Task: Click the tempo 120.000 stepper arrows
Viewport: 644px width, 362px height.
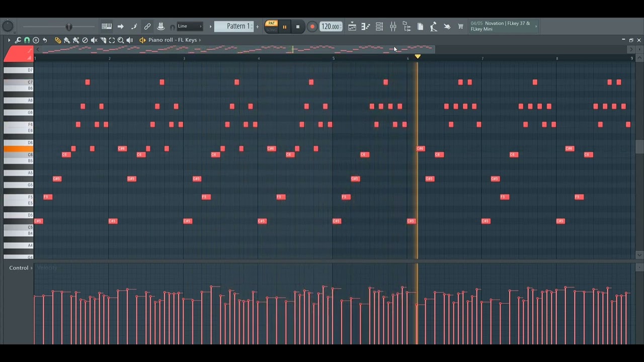Action: click(x=341, y=26)
